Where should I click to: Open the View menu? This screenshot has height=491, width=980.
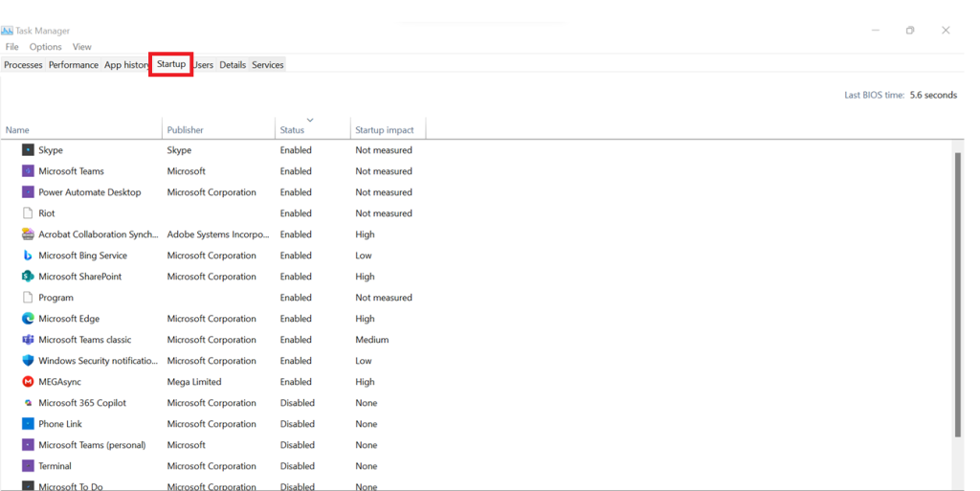(82, 47)
